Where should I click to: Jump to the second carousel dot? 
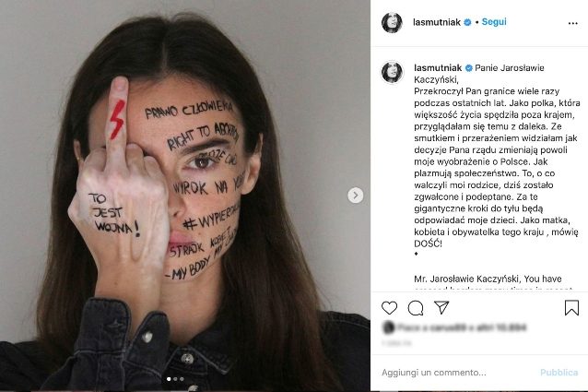click(175, 379)
